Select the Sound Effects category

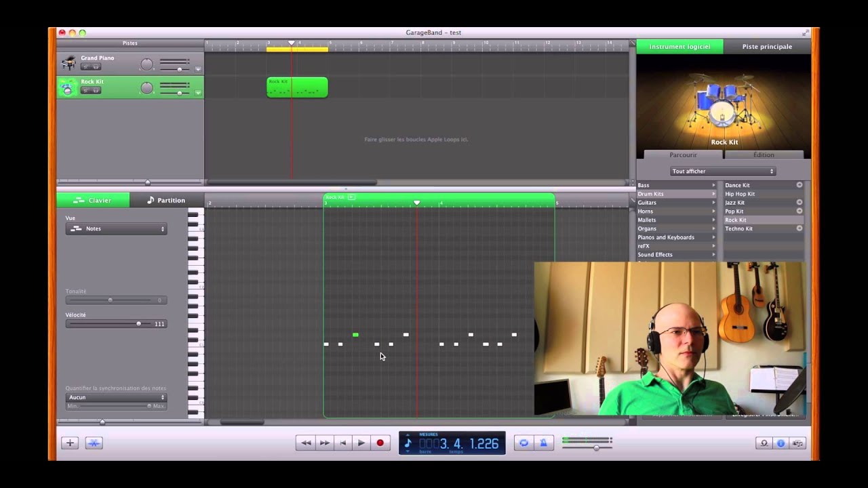click(676, 255)
